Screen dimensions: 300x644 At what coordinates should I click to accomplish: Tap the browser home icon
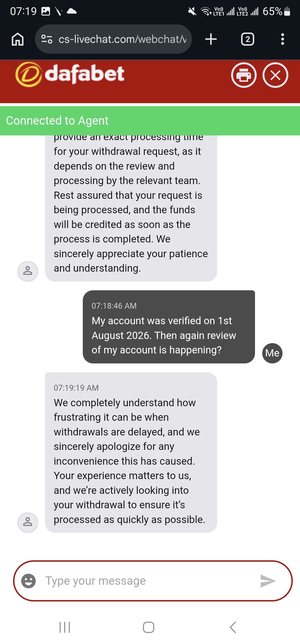pyautogui.click(x=17, y=39)
